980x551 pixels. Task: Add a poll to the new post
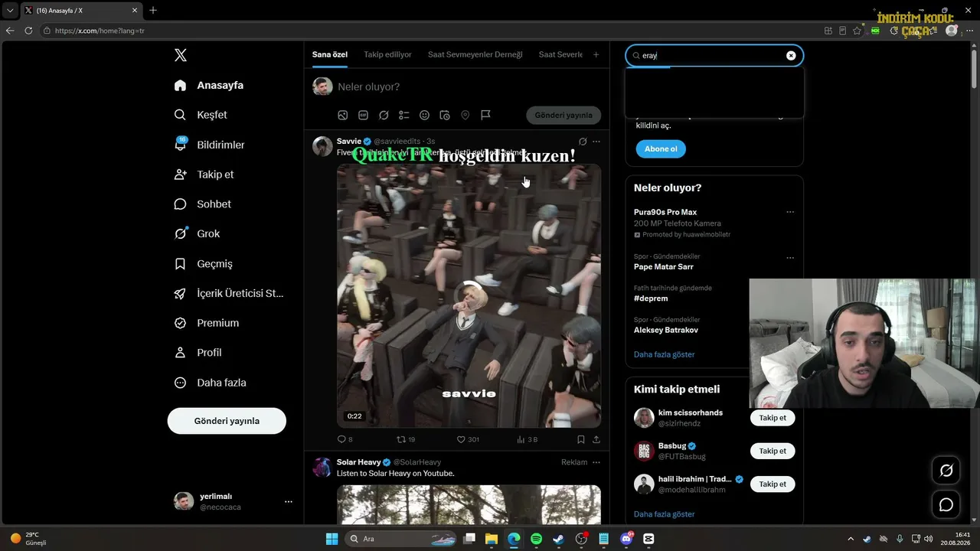click(404, 116)
